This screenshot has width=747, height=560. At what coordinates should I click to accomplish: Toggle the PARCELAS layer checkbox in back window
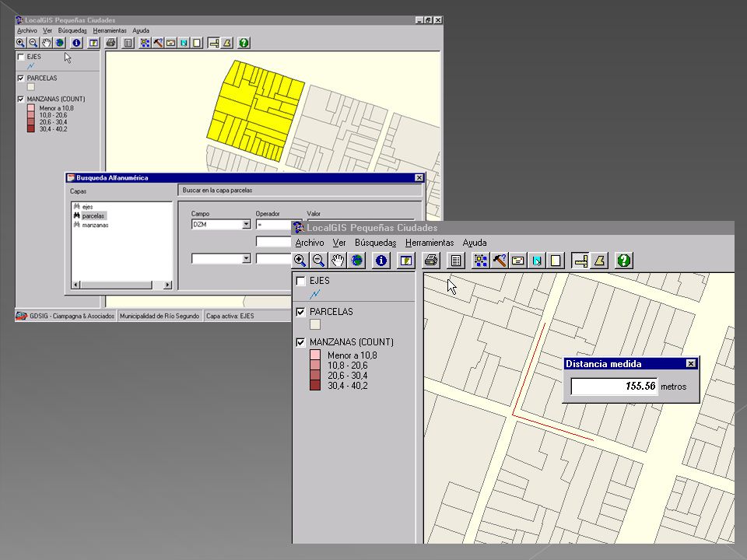(20, 78)
